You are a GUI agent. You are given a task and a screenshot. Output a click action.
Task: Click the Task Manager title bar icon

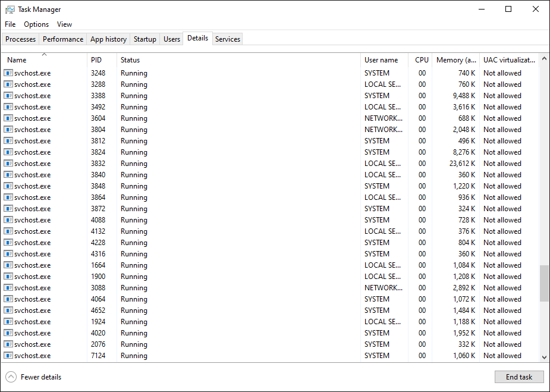[10, 10]
